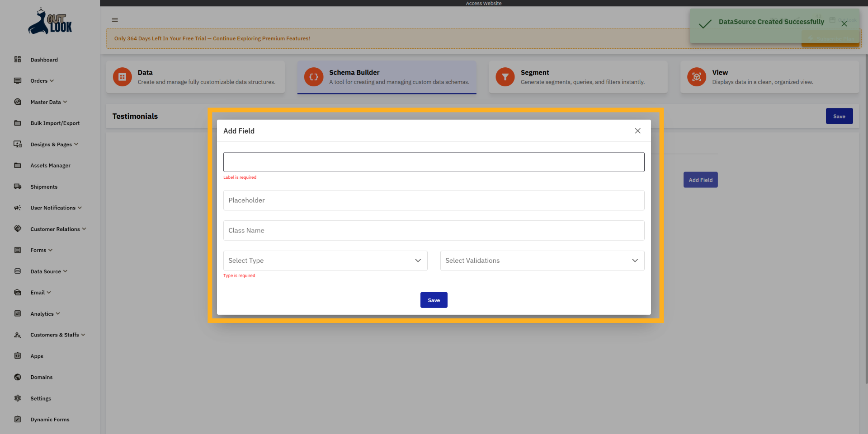Focus the Class Name input field
This screenshot has width=868, height=434.
coord(434,230)
